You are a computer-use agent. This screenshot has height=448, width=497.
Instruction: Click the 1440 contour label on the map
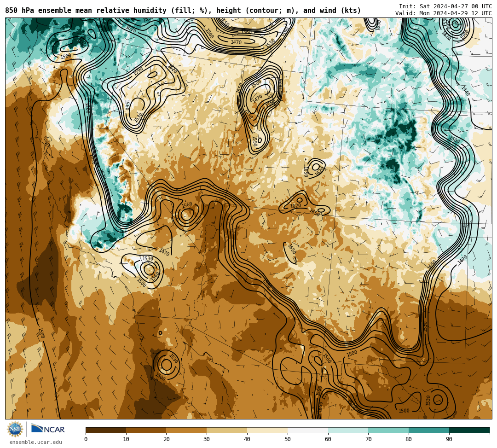[466, 91]
